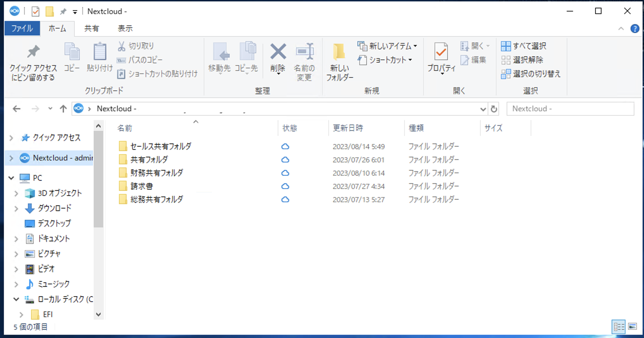
Task: Collapse the PC tree node
Action: tap(11, 178)
